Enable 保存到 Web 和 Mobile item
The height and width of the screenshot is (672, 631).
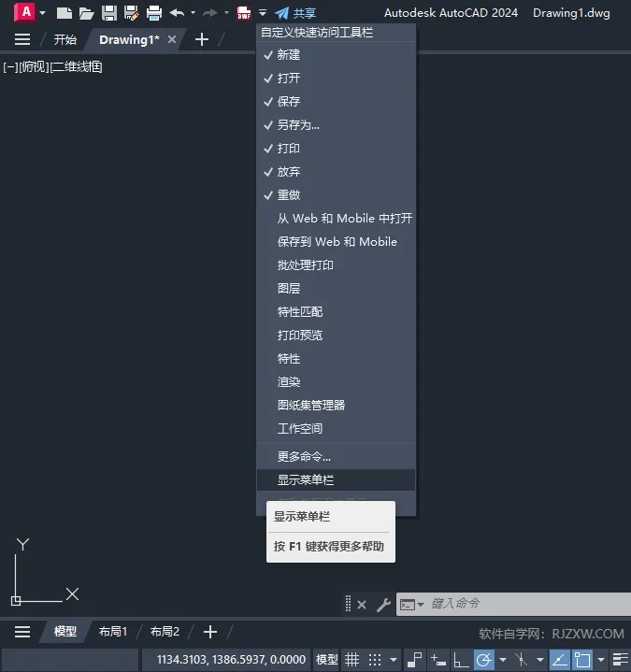[337, 242]
